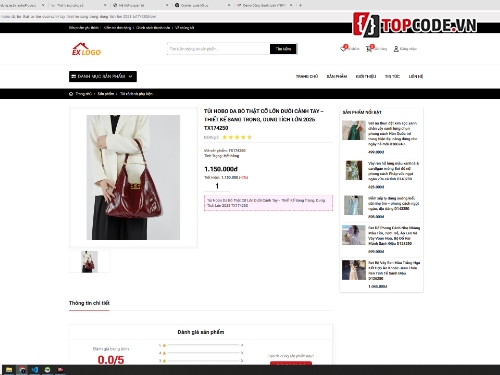
Task: Open SẢN PHẨM menu item
Action: (337, 76)
